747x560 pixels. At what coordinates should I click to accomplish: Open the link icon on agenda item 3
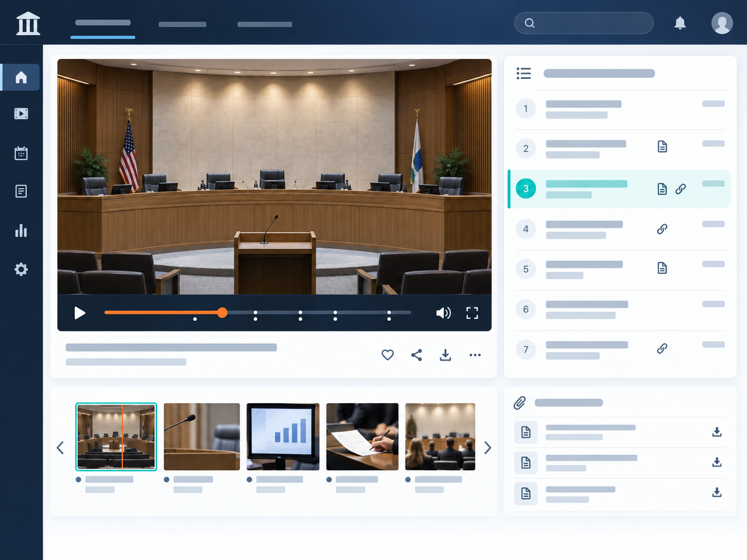[681, 189]
